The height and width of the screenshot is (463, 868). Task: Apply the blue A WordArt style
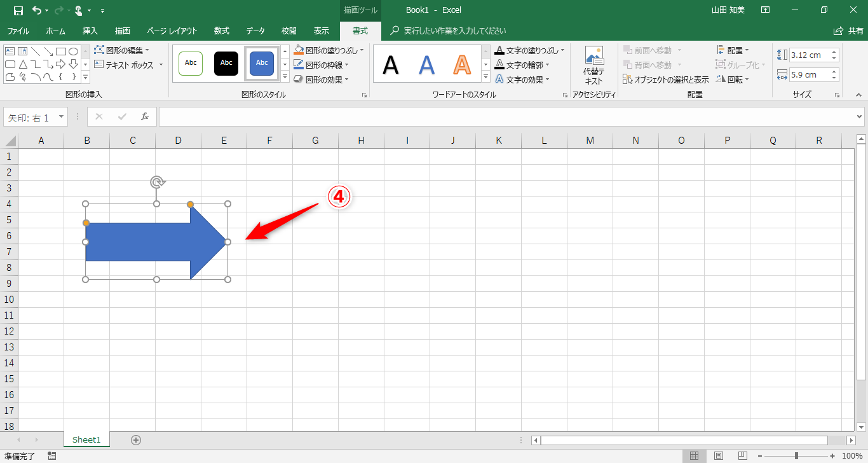[x=426, y=64]
